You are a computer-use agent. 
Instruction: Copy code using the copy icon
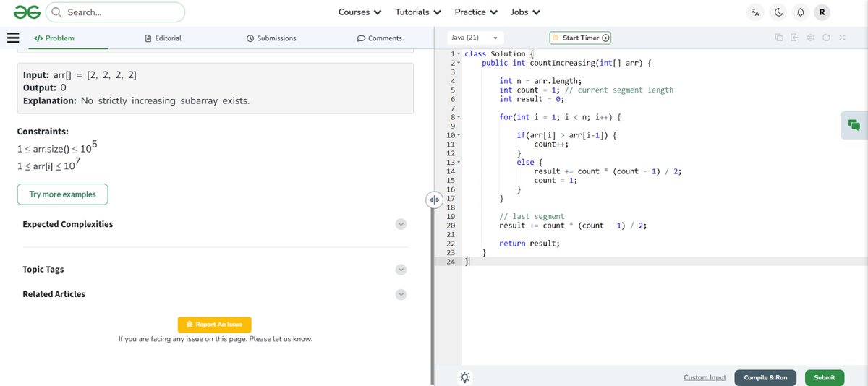[x=778, y=38]
